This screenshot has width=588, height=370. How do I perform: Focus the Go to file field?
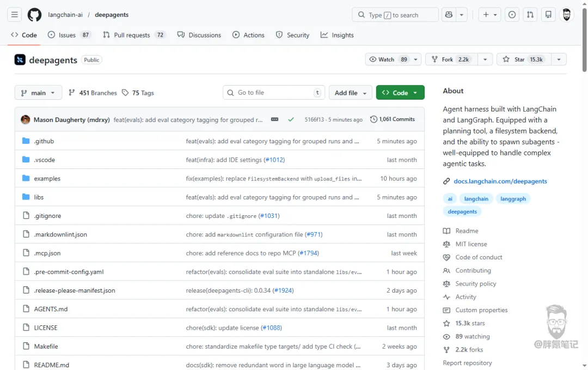click(274, 93)
